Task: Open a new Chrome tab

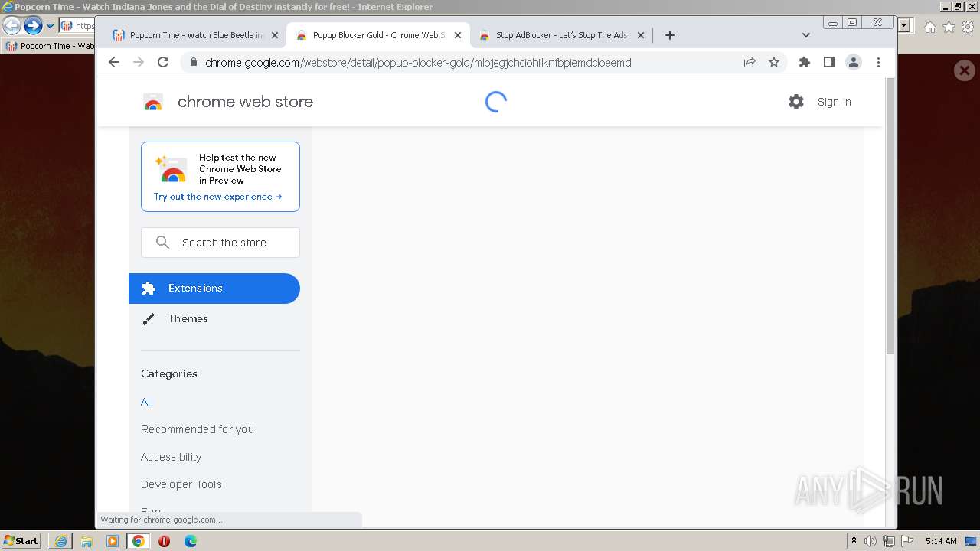Action: tap(670, 35)
